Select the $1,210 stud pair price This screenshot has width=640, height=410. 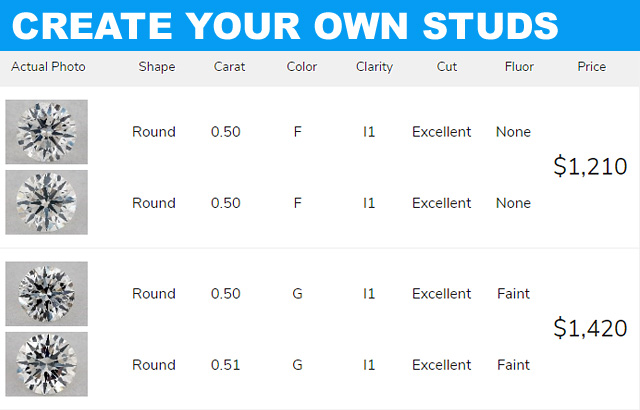pyautogui.click(x=590, y=167)
